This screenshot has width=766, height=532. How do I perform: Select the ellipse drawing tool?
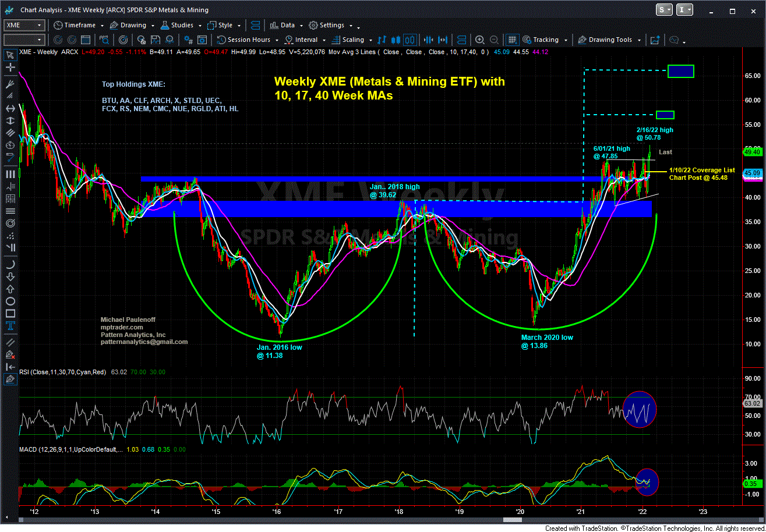(10, 302)
